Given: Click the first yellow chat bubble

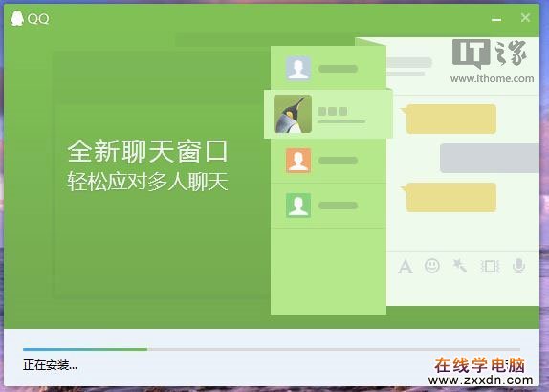Looking at the screenshot, I should click(x=449, y=119).
